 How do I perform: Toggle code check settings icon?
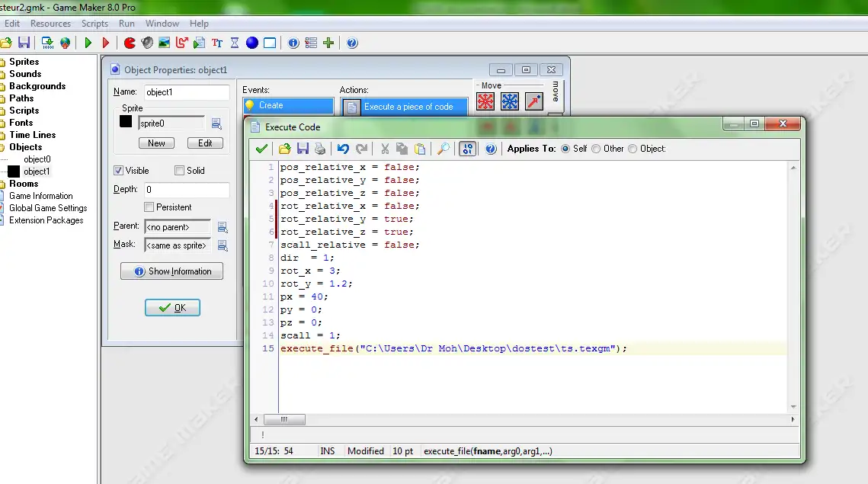point(467,149)
